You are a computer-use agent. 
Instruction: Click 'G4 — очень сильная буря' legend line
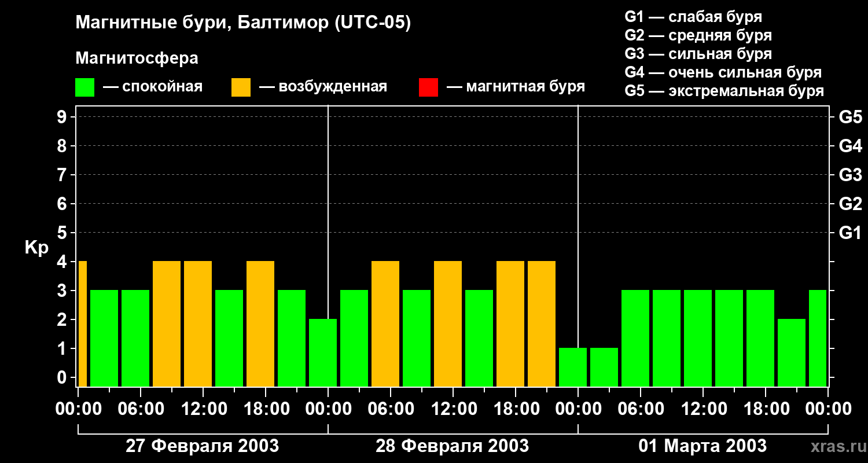(723, 72)
